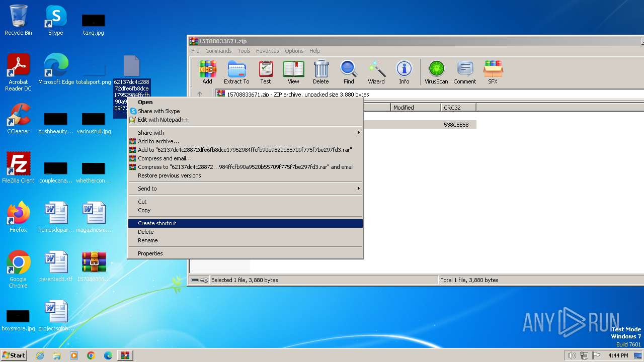Choose Rename in the context menu

tap(246, 240)
